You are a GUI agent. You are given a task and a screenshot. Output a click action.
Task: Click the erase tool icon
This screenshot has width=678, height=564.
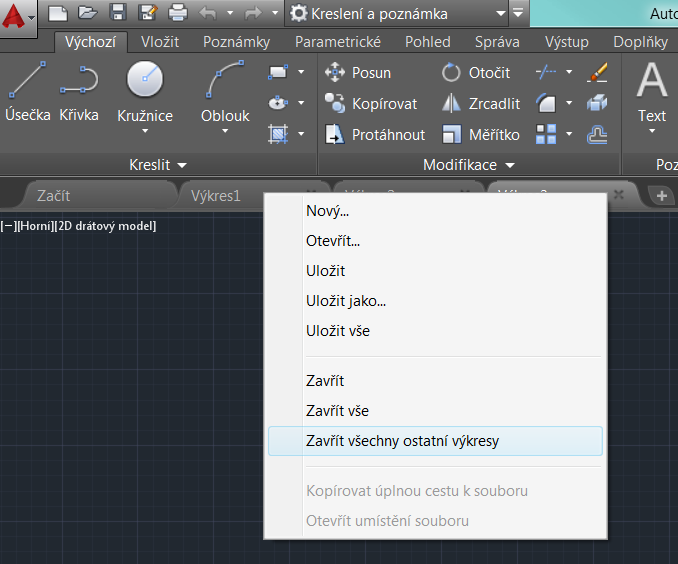597,72
